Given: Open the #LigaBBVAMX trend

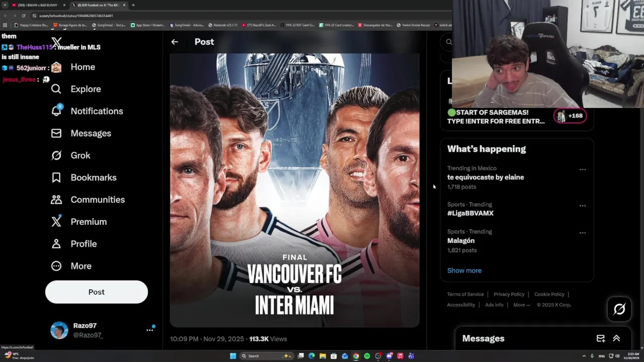Looking at the screenshot, I should [470, 213].
